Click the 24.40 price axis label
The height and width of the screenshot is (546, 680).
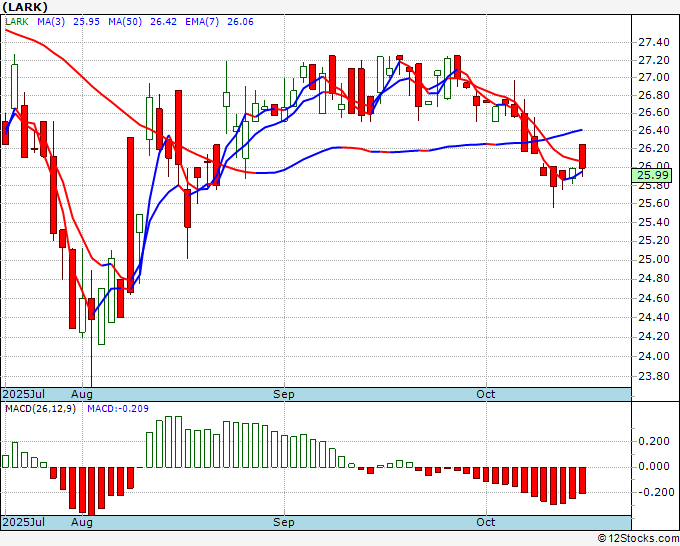pyautogui.click(x=654, y=317)
